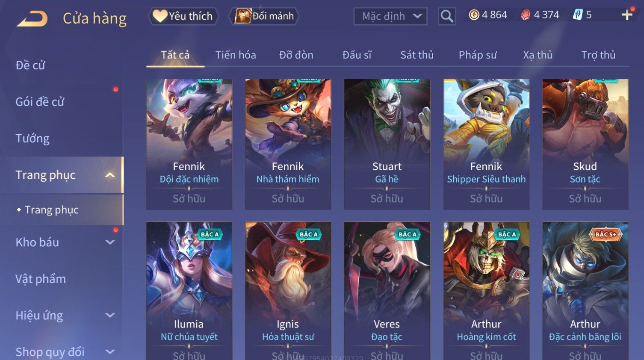Tap the red ruby currency icon
The image size is (644, 360).
coord(526,15)
